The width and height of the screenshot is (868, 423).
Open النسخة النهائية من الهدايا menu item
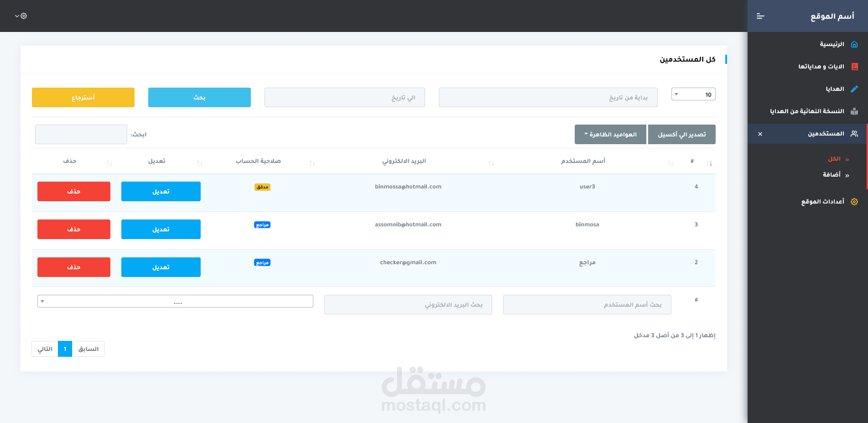point(807,111)
